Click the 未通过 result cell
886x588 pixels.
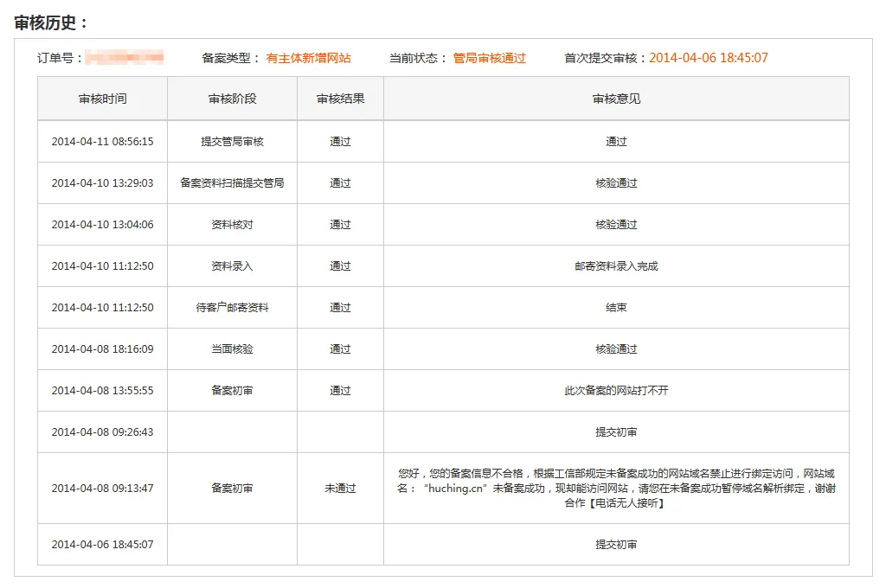[340, 489]
